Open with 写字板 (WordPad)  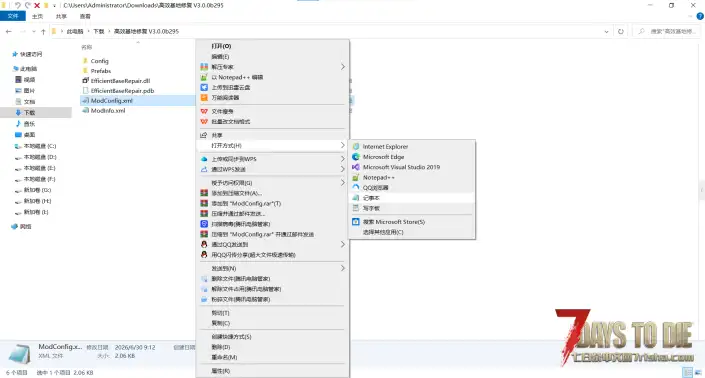coord(411,208)
